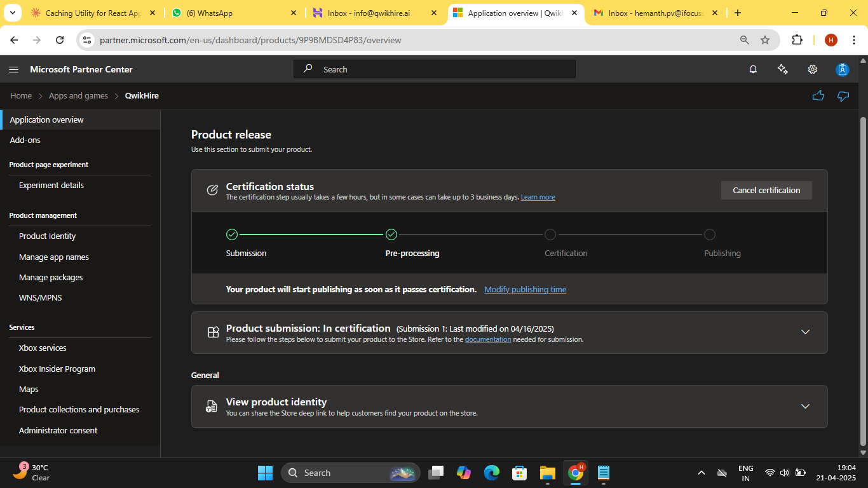This screenshot has width=868, height=488.
Task: Open weather widget showing 30°C
Action: pyautogui.click(x=32, y=472)
